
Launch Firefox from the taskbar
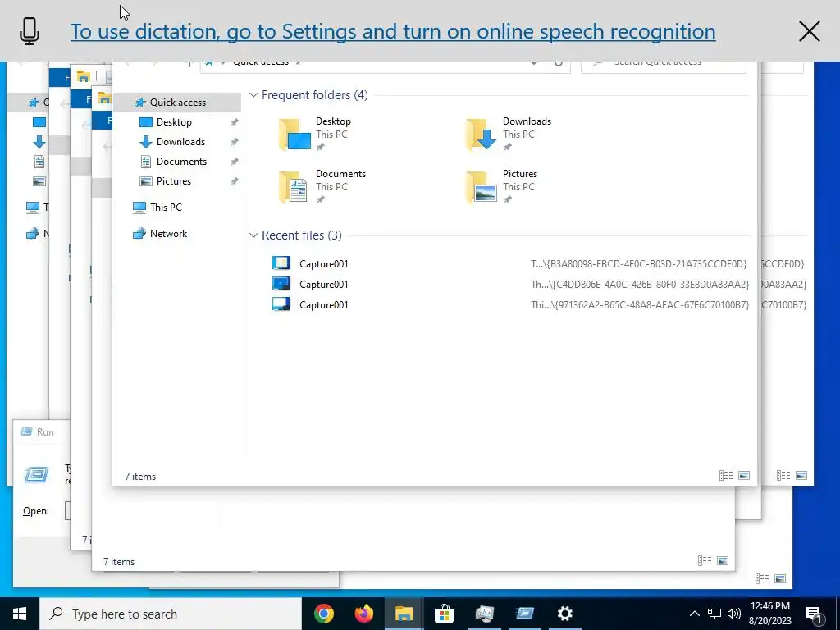(364, 614)
